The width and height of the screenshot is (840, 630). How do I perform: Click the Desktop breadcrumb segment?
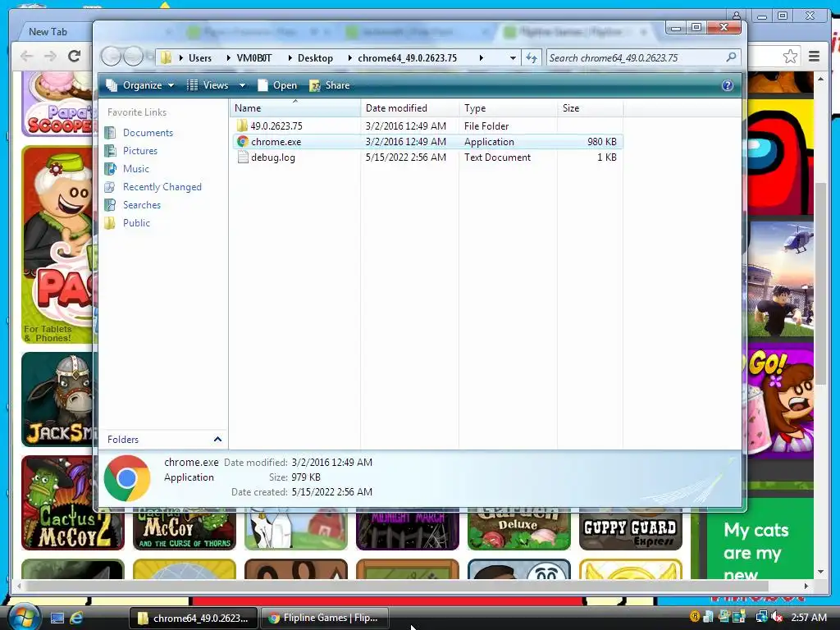(315, 58)
